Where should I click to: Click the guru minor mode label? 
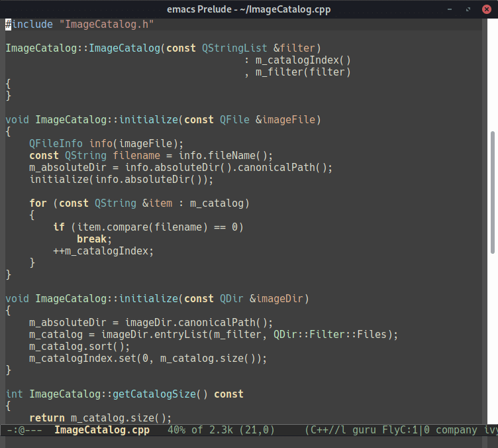tap(364, 430)
